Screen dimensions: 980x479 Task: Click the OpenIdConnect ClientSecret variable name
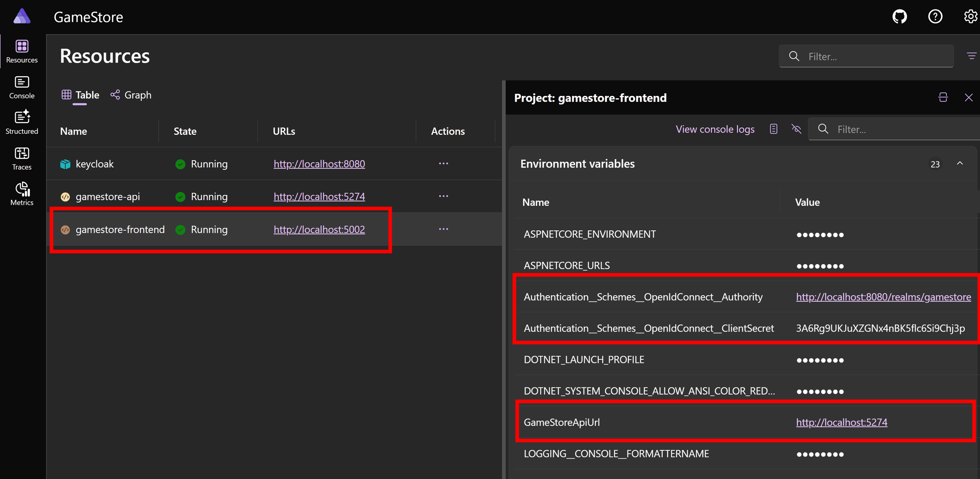649,328
